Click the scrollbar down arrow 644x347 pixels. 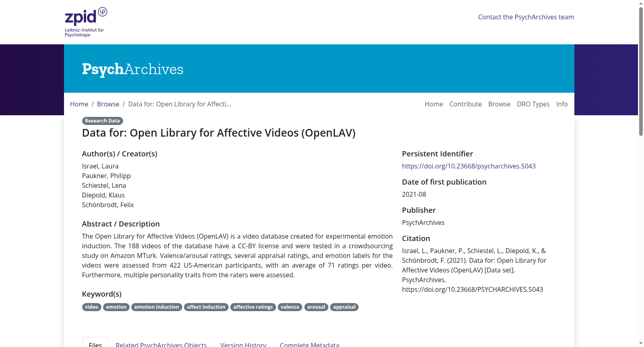point(641,344)
